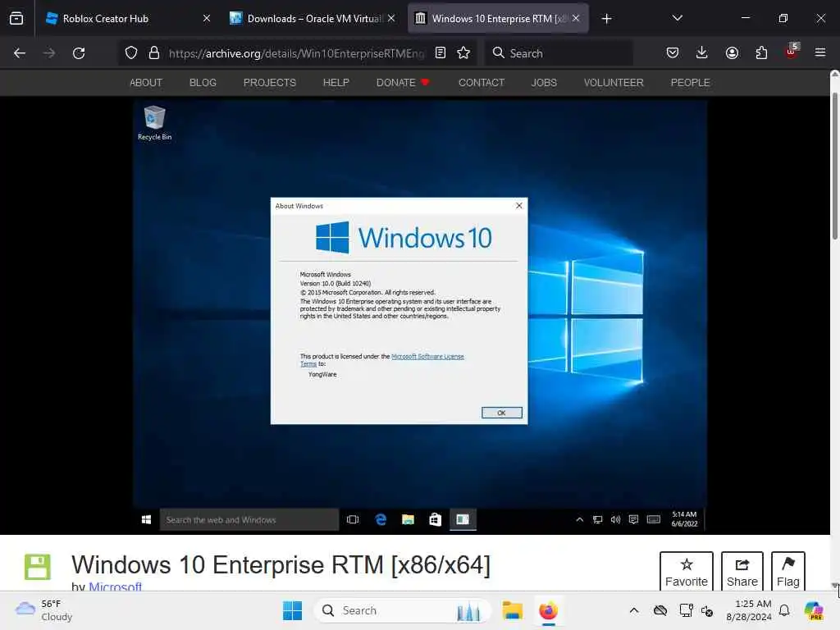This screenshot has height=630, width=840.
Task: Open BLOG in archive.org navigation
Action: 203,83
